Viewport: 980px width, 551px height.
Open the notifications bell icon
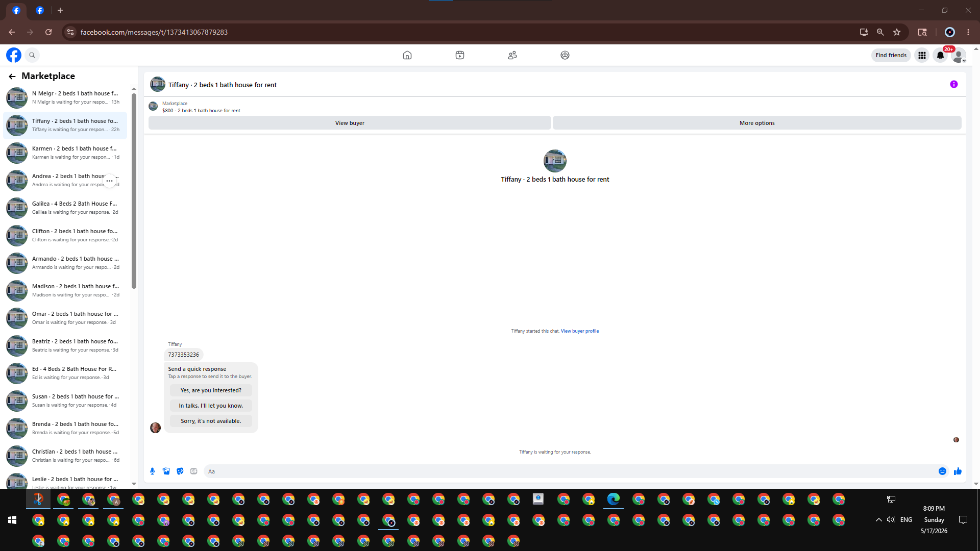point(940,55)
